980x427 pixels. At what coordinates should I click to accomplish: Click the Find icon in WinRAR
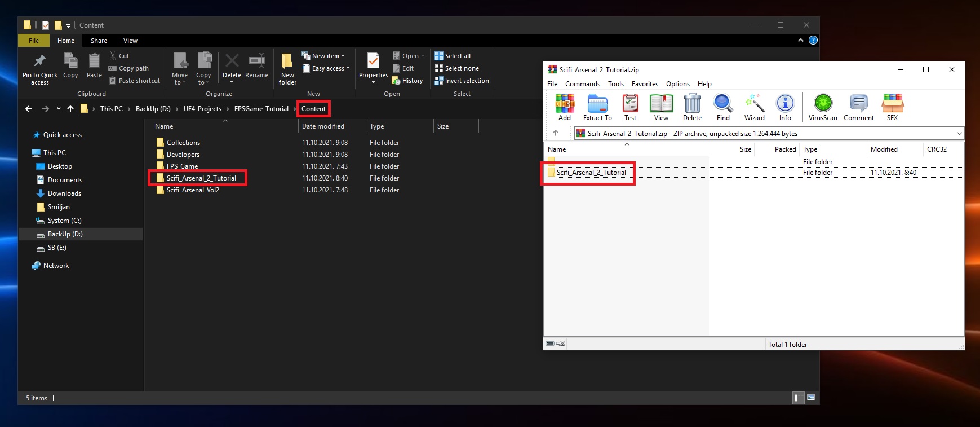point(723,107)
